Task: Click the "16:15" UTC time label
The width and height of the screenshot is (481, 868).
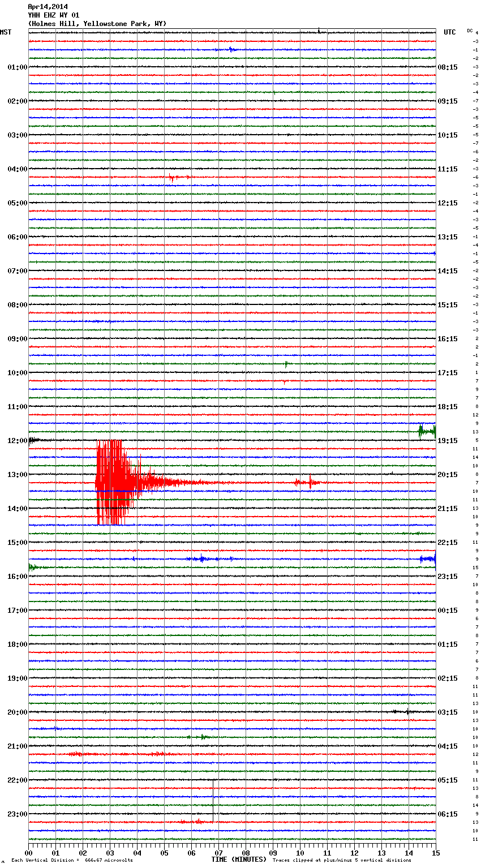Action: click(x=448, y=339)
